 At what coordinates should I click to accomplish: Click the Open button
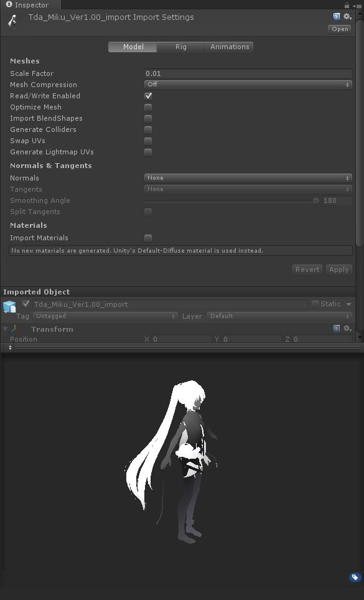coord(340,29)
